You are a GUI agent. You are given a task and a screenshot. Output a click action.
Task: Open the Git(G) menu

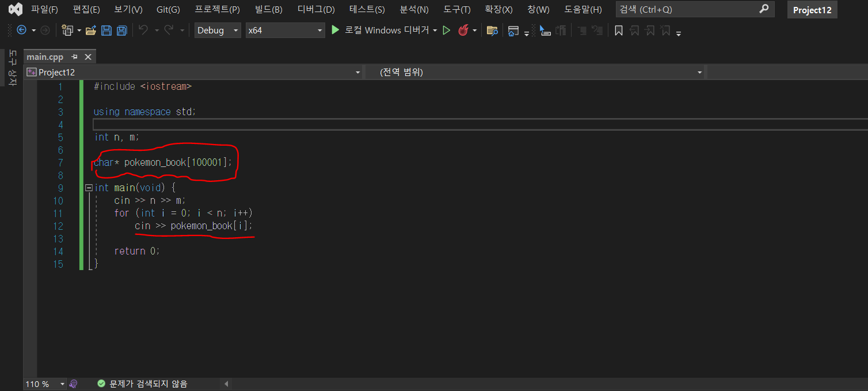coord(168,9)
